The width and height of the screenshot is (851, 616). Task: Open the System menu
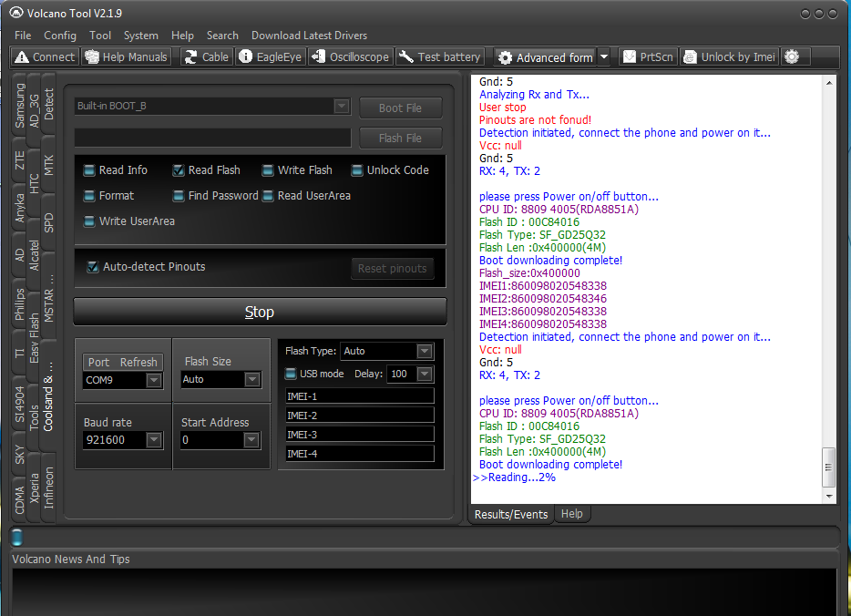(x=140, y=36)
